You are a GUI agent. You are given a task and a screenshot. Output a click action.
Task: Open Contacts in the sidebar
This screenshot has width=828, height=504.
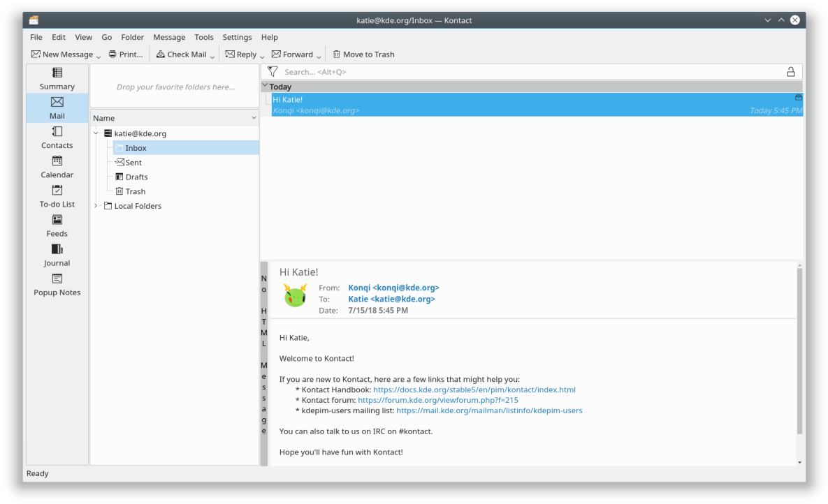click(57, 138)
